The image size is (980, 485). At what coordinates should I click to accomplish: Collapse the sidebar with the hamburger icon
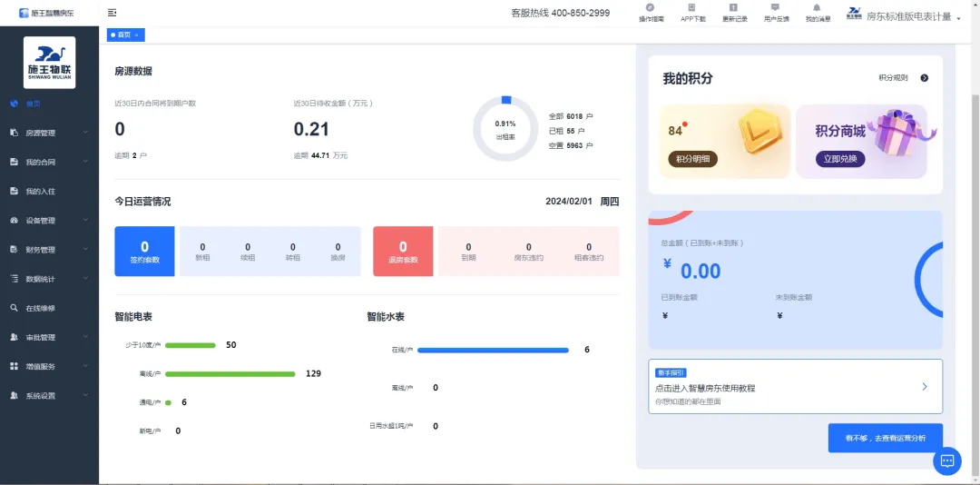[112, 13]
